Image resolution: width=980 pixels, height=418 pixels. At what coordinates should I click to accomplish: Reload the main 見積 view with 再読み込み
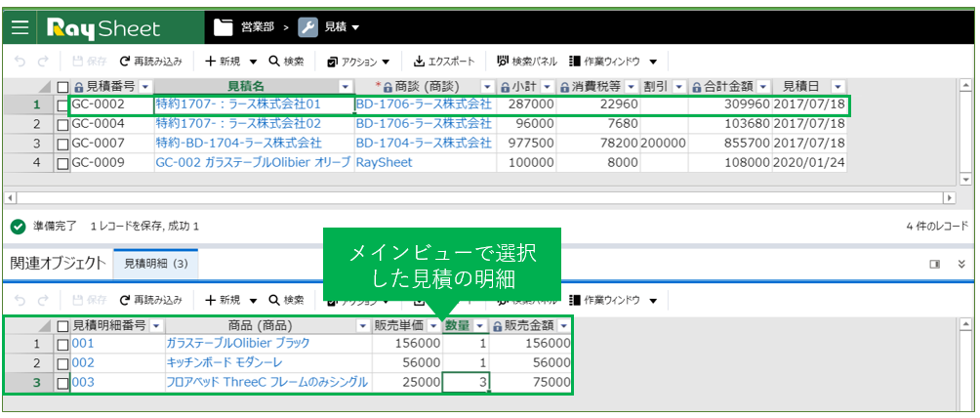151,62
